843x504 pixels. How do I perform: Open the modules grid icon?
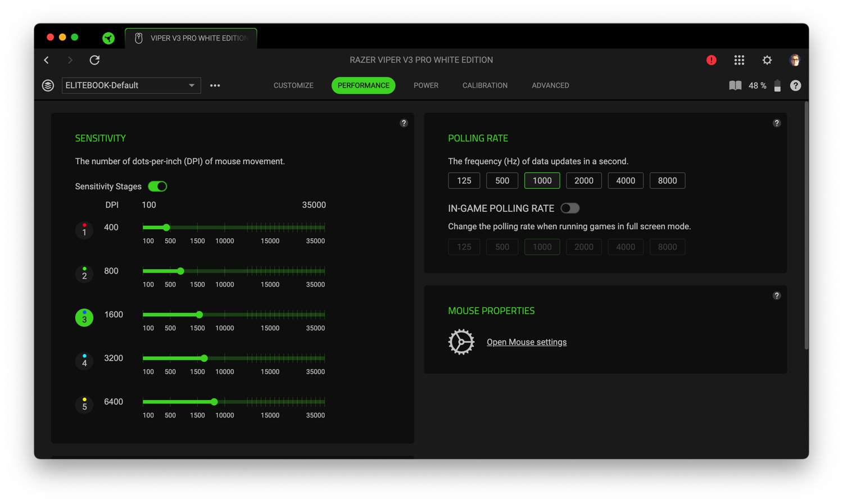(739, 60)
